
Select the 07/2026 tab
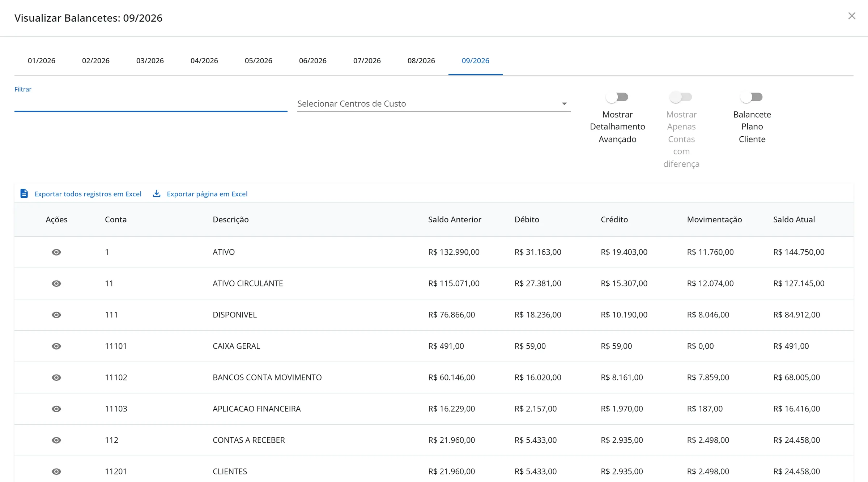click(x=367, y=61)
